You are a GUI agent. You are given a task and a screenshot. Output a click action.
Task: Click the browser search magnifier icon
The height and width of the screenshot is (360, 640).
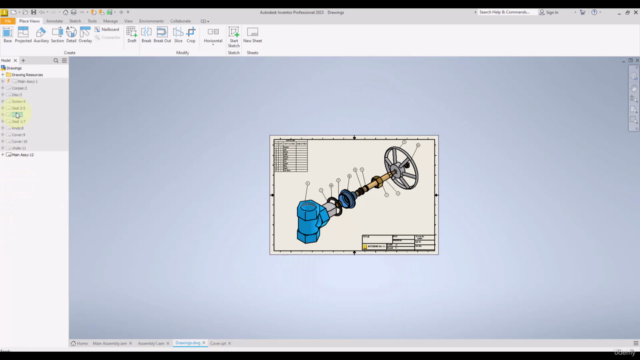coord(56,60)
